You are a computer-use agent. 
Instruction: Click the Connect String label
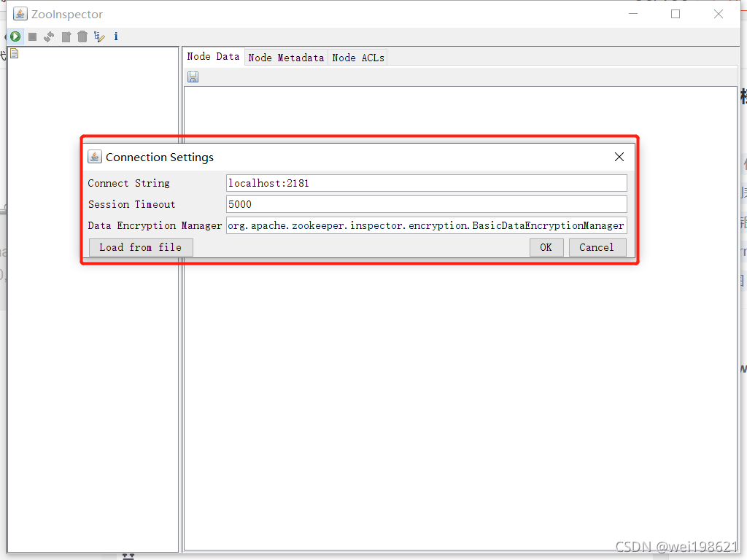point(128,183)
